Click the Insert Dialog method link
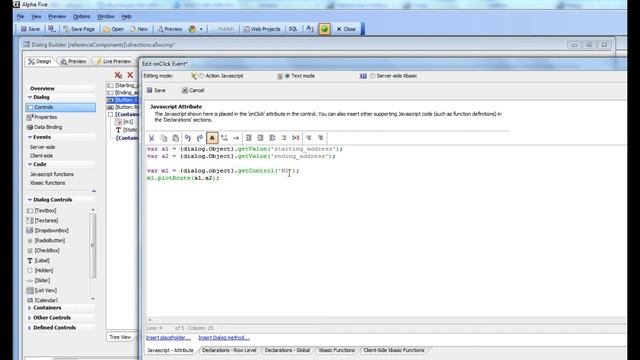Screen dimensions: 640x360 224,338
